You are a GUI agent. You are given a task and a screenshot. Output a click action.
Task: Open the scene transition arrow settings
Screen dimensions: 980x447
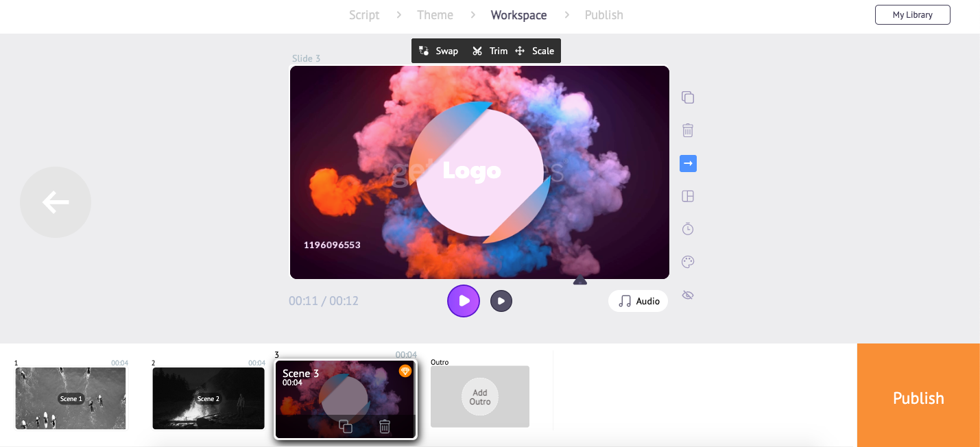pos(688,163)
